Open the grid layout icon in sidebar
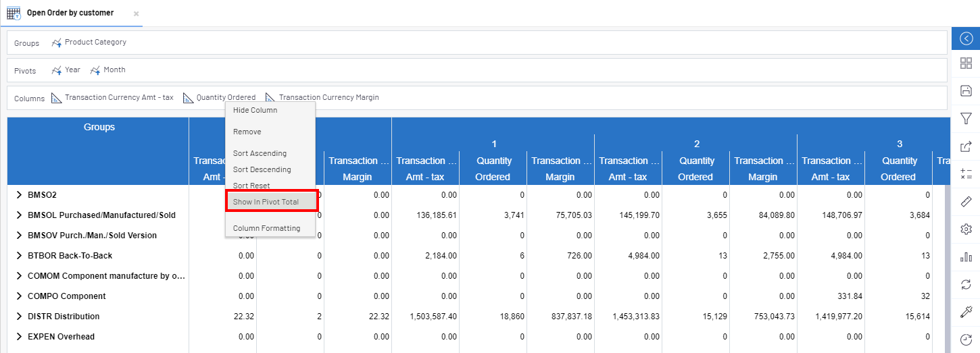980x353 pixels. pyautogui.click(x=966, y=63)
